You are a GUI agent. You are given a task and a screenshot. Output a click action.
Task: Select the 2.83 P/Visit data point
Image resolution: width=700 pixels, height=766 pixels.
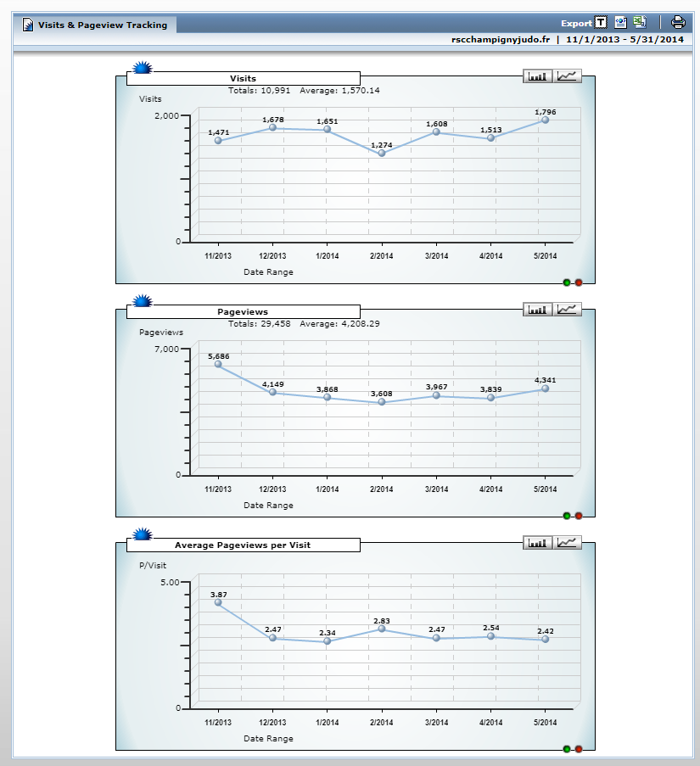(x=382, y=629)
